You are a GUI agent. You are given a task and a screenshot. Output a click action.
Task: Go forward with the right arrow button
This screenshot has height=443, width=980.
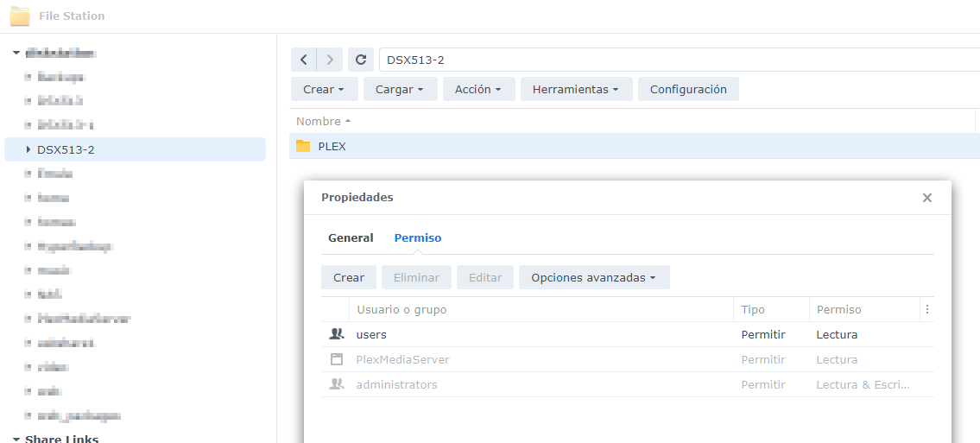click(330, 60)
